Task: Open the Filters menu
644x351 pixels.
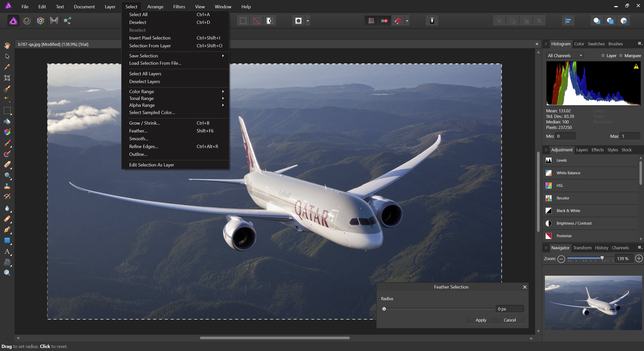Action: pyautogui.click(x=179, y=7)
